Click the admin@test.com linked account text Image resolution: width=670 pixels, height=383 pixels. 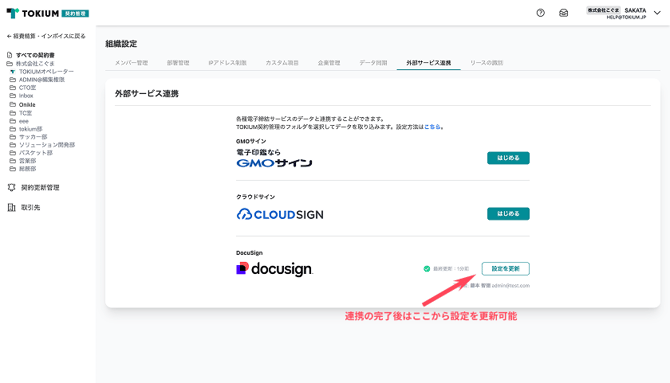click(x=511, y=286)
